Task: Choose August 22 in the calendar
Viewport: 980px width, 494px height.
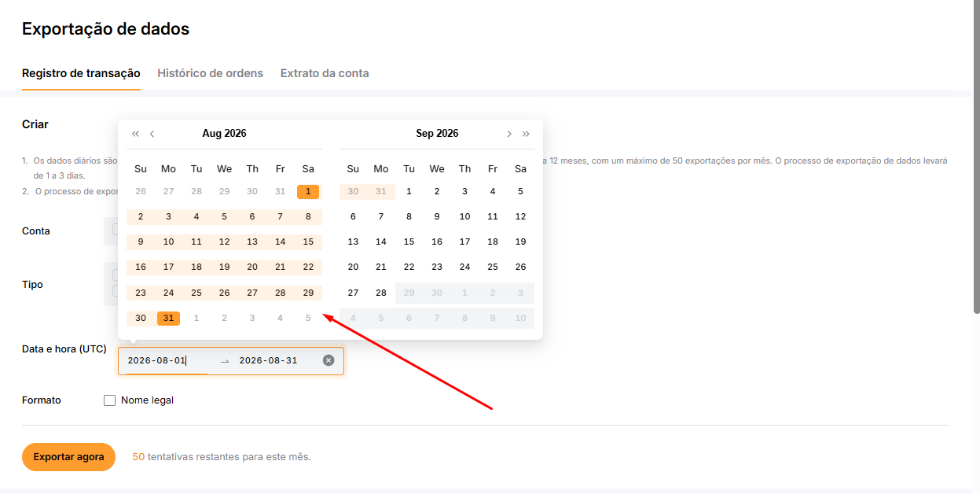Action: (308, 267)
